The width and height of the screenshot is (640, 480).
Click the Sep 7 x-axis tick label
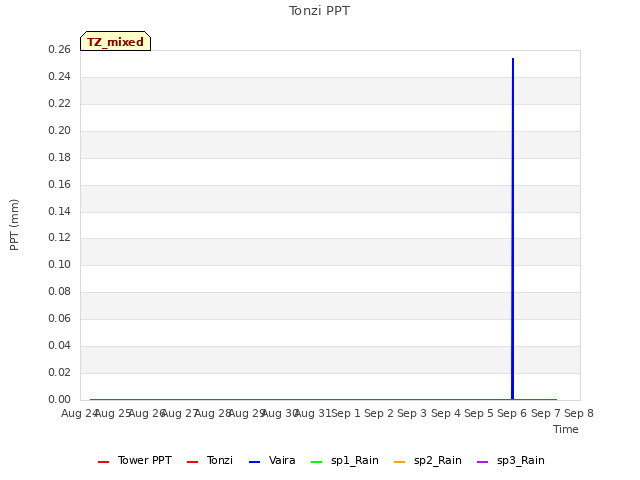click(546, 413)
